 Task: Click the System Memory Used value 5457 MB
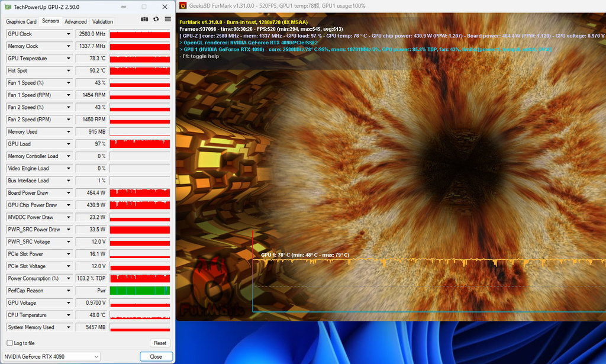(92, 328)
